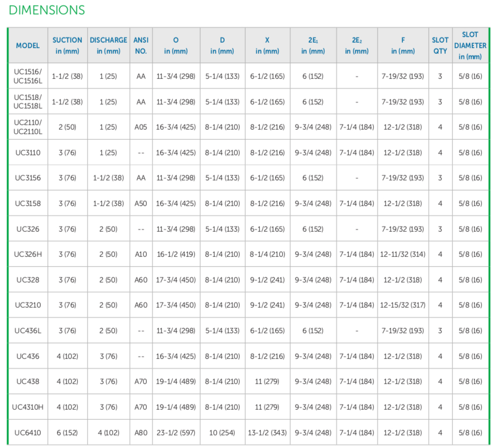
Task: Select the UC6410 model cell
Action: click(28, 432)
